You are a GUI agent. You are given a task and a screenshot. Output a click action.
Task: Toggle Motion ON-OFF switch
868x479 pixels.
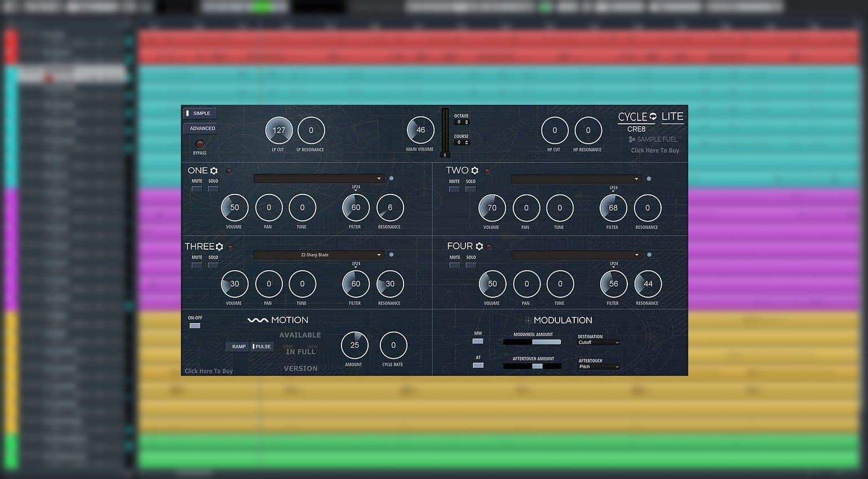195,326
